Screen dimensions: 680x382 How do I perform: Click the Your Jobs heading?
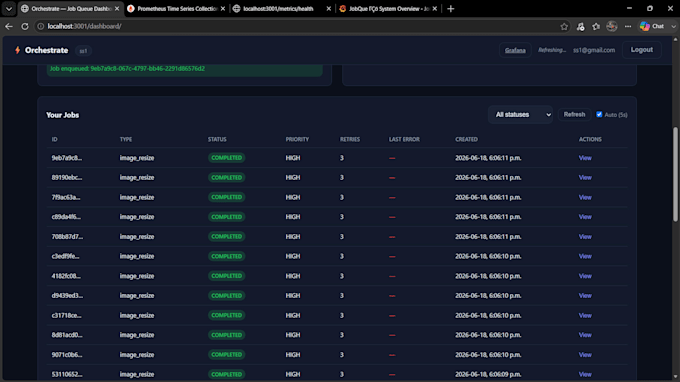[62, 115]
